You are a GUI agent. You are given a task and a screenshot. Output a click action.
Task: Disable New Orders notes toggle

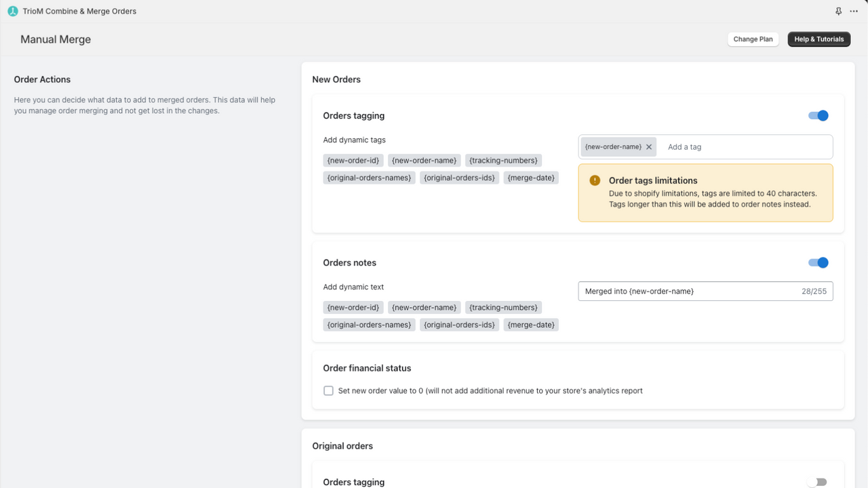tap(818, 263)
